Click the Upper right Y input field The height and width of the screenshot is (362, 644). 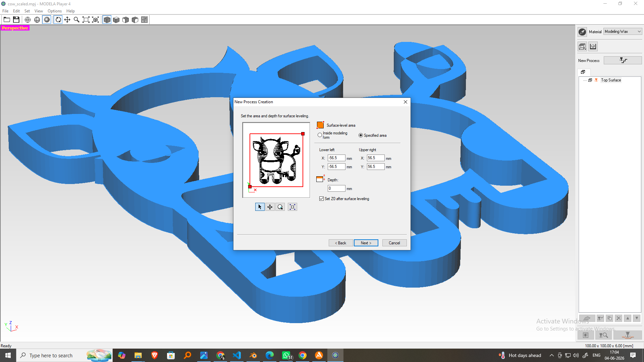(x=376, y=167)
